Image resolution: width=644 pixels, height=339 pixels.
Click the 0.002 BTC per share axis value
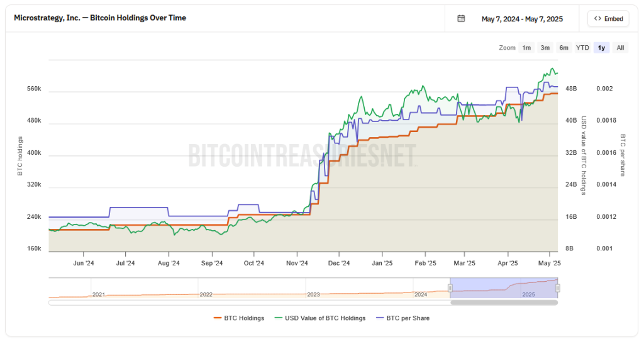(x=604, y=89)
